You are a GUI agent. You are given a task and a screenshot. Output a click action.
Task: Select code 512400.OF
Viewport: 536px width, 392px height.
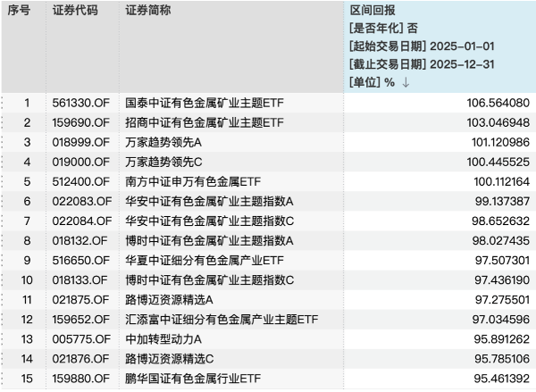(81, 182)
